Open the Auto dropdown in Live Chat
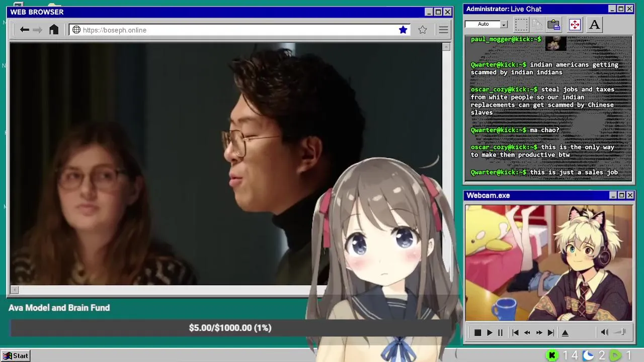The image size is (644, 362). (504, 24)
